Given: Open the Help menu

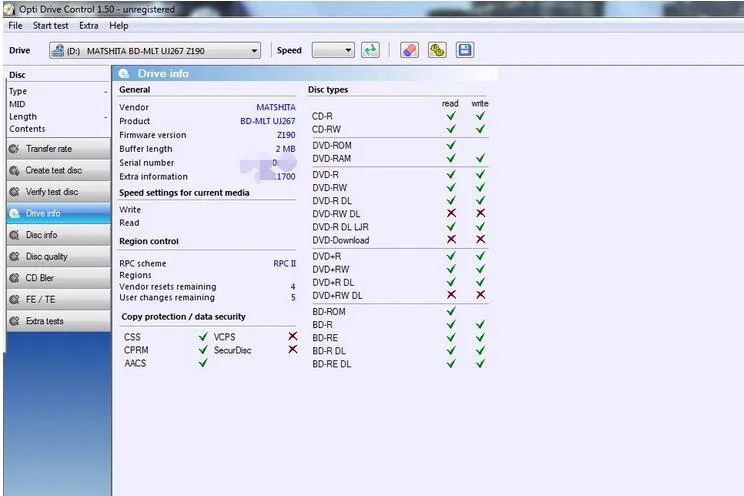Looking at the screenshot, I should pos(119,26).
